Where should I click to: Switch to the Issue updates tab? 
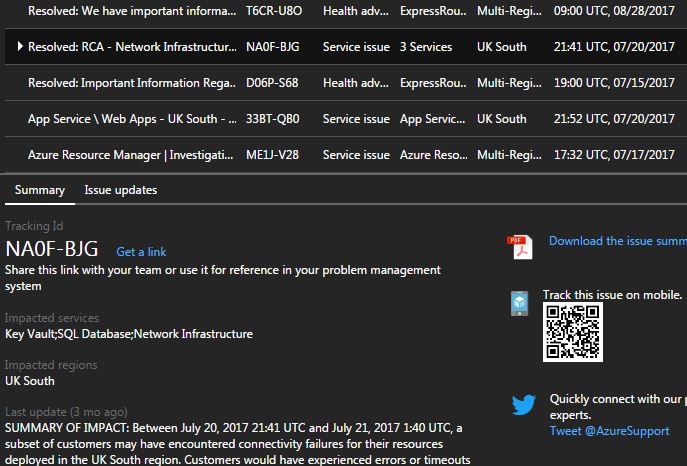pyautogui.click(x=120, y=190)
